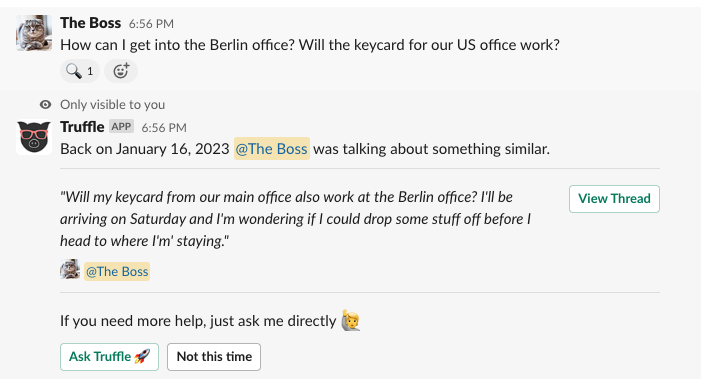This screenshot has height=390, width=701.
Task: Click The Boss sender name
Action: [x=90, y=23]
